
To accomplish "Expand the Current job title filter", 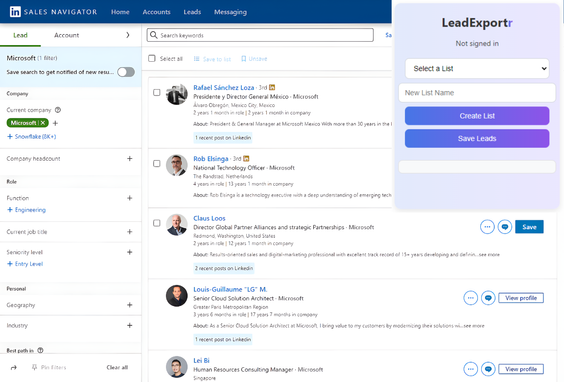I will (129, 232).
